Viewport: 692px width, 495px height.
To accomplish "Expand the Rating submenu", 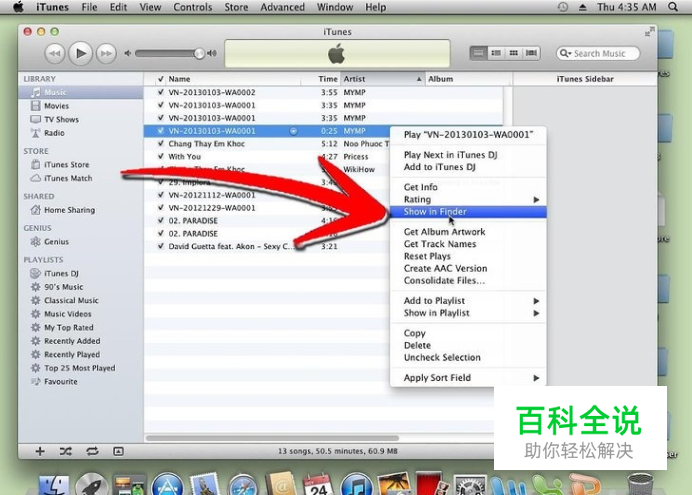I will 468,199.
